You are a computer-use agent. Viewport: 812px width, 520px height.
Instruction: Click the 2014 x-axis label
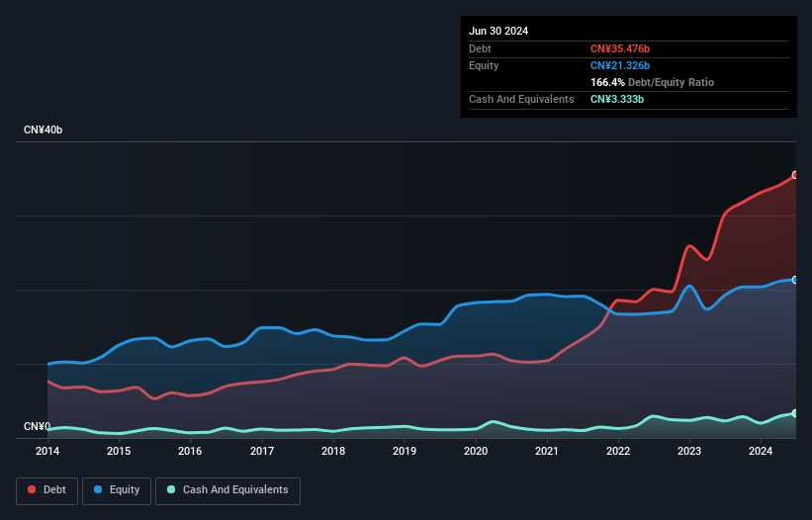[x=47, y=451]
